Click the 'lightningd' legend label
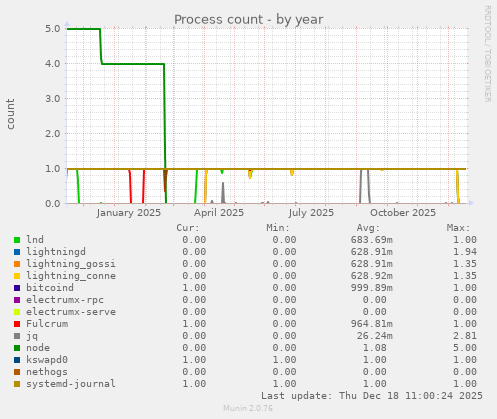 click(x=56, y=252)
